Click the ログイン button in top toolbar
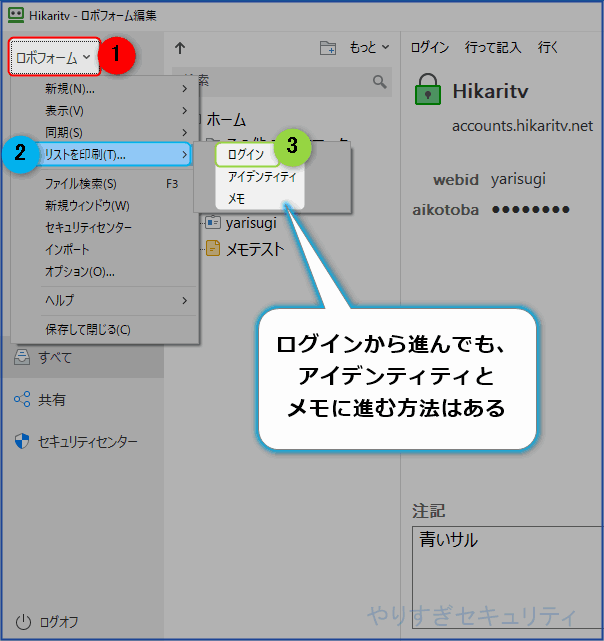This screenshot has width=604, height=641. coord(429,47)
